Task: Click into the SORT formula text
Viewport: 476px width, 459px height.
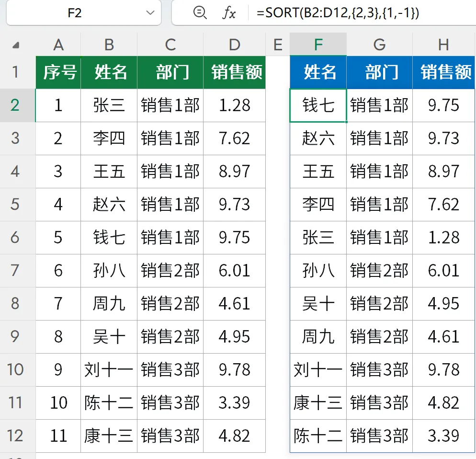Action: [x=338, y=13]
